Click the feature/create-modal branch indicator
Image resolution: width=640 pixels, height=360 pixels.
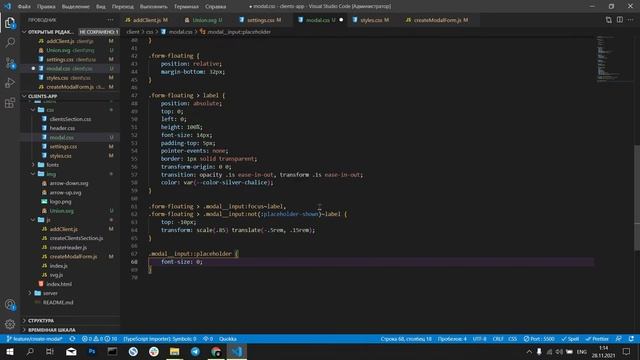click(x=35, y=339)
